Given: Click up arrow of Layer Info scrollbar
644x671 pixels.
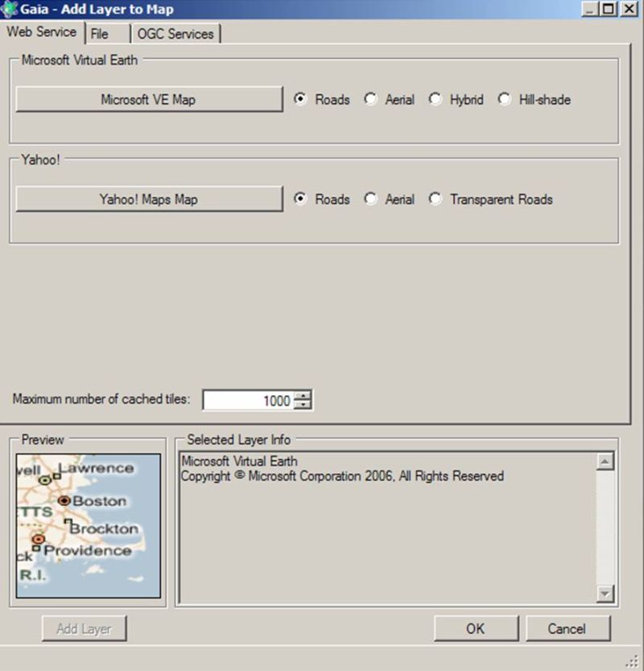Looking at the screenshot, I should click(605, 462).
